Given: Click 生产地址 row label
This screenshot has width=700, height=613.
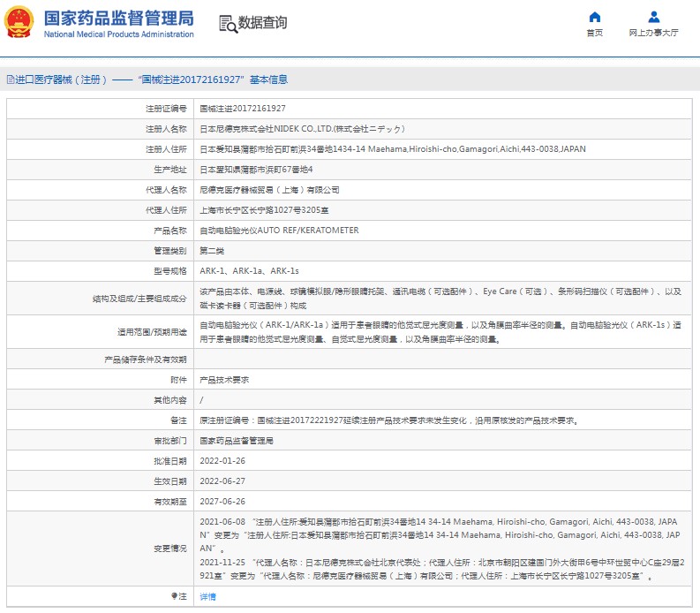Looking at the screenshot, I should (170, 170).
